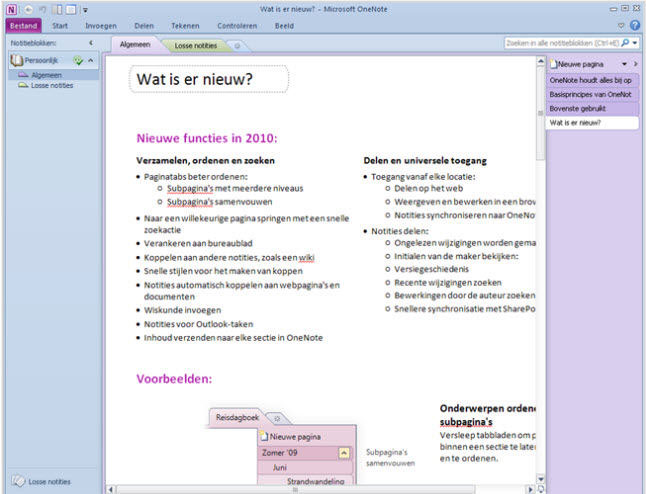The width and height of the screenshot is (646, 494).
Task: Switch to the Start ribbon tab
Action: pos(60,26)
